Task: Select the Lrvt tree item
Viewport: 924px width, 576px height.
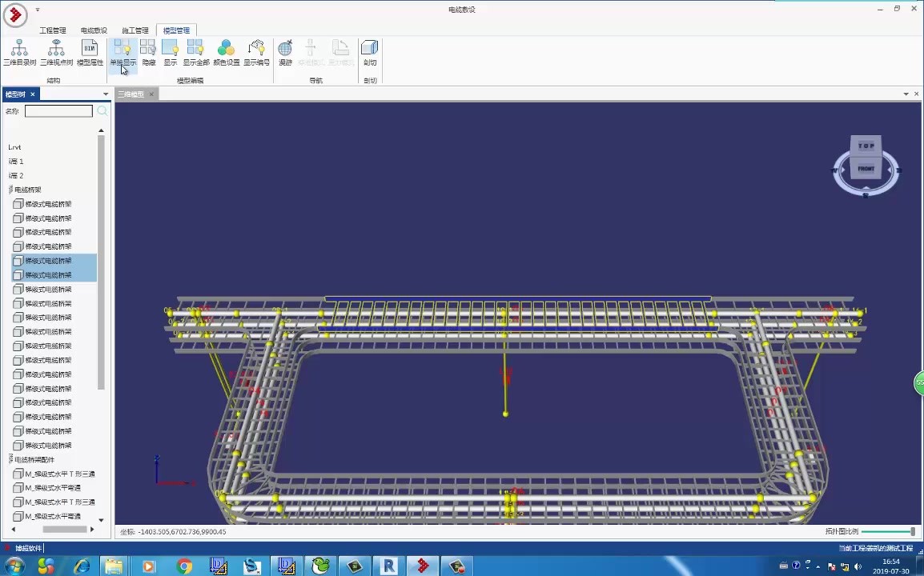Action: coord(14,147)
